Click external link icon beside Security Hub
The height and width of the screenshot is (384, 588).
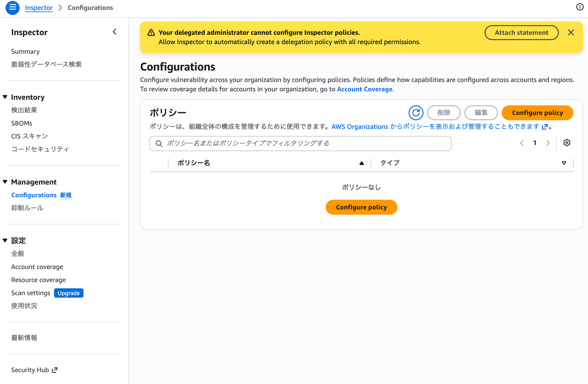(55, 370)
